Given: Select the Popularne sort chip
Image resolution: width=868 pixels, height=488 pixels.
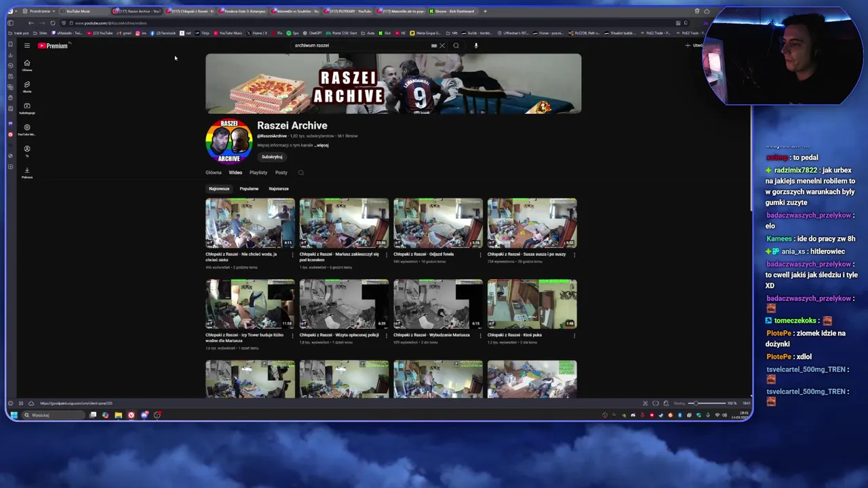Looking at the screenshot, I should click(249, 188).
